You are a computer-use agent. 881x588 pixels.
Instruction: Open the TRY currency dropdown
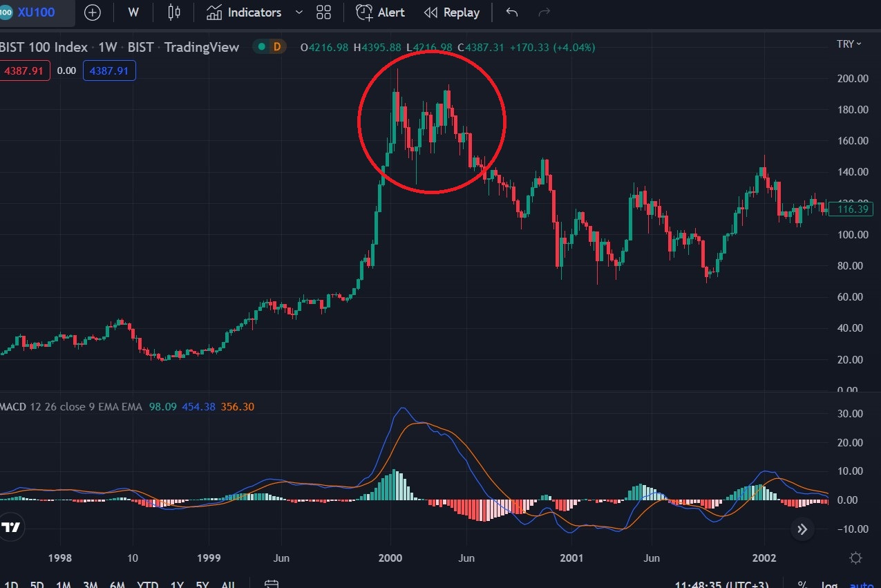tap(849, 44)
